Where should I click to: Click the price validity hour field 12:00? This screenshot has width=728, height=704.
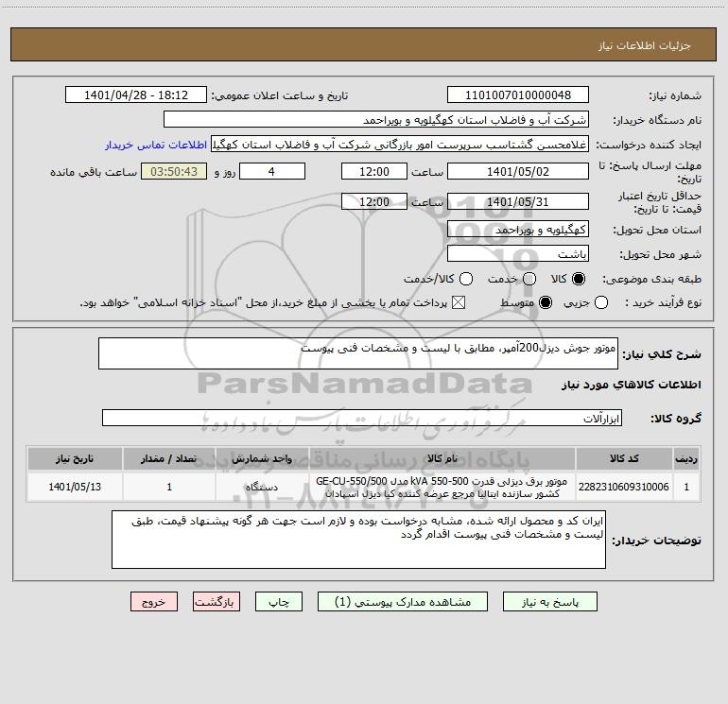click(x=374, y=201)
